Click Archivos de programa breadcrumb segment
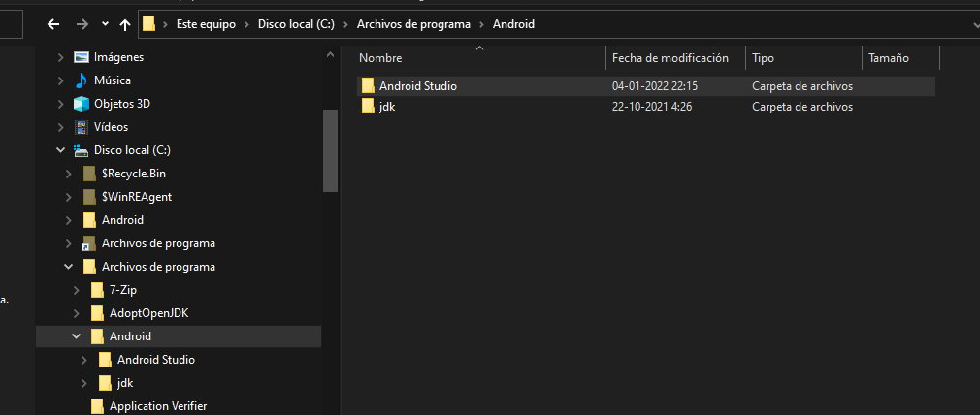Viewport: 980px width, 415px height. [x=411, y=23]
